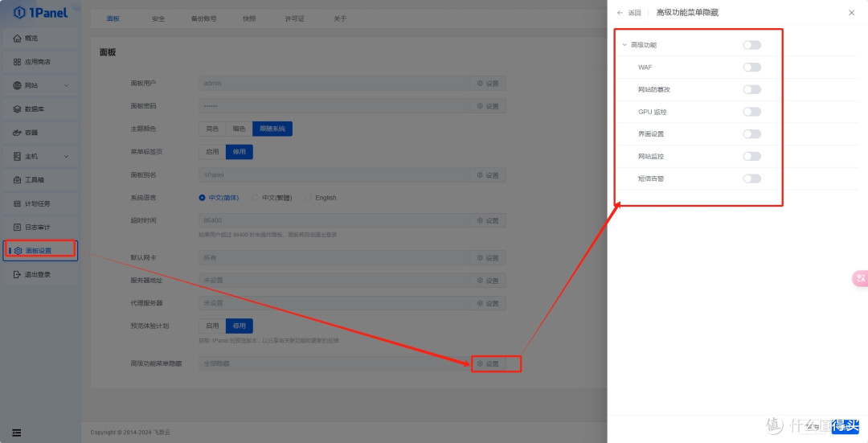
Task: Switch to the 安全 tab
Action: [x=158, y=18]
